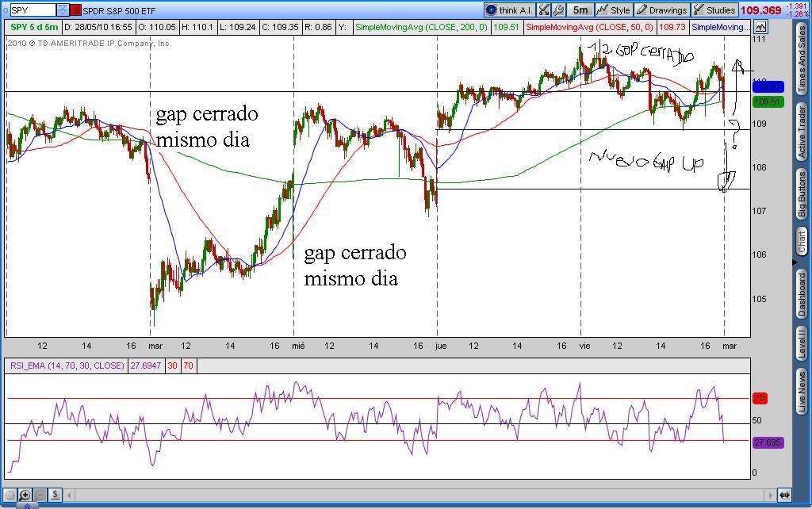Click the SPY symbol input field
The width and height of the screenshot is (812, 509).
(33, 10)
